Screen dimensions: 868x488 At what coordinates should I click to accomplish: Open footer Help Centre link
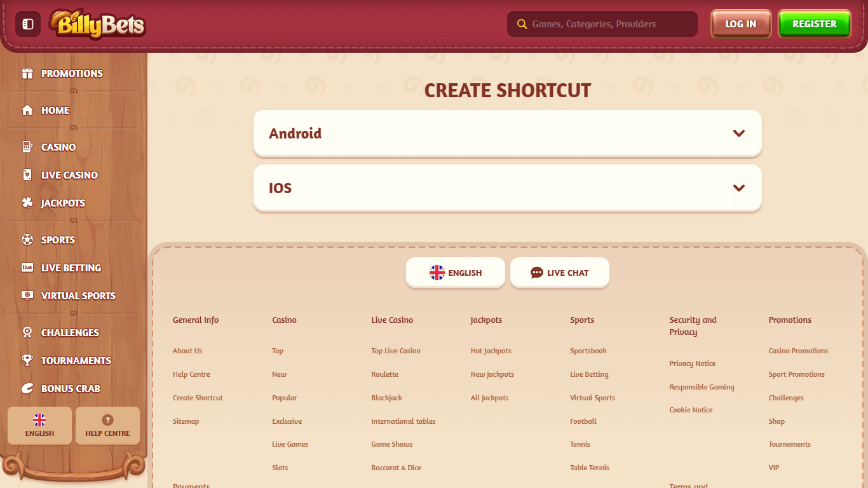coord(191,374)
